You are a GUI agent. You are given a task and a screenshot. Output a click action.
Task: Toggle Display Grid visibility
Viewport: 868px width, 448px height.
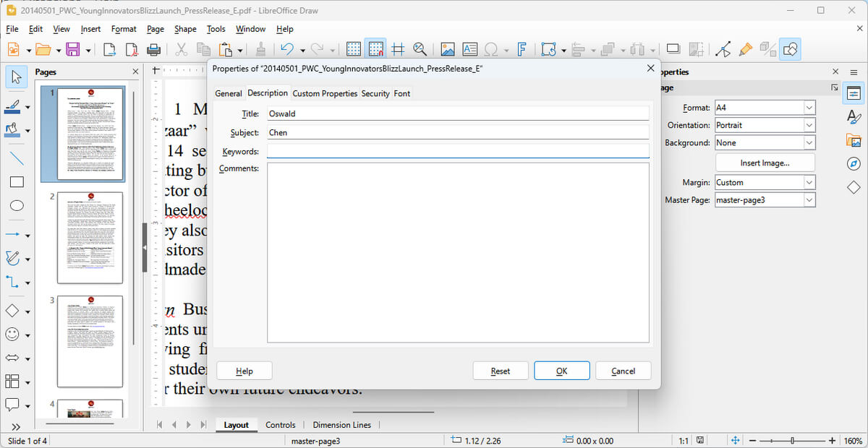354,49
